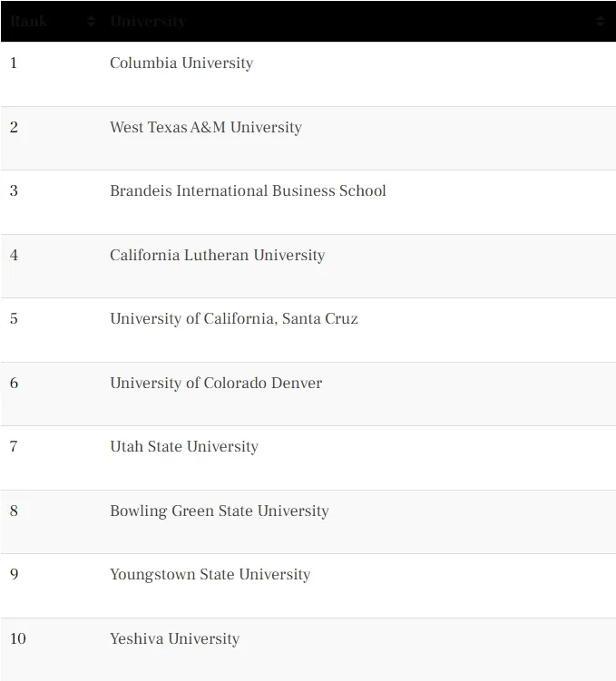Click Bowling Green State University

point(220,511)
